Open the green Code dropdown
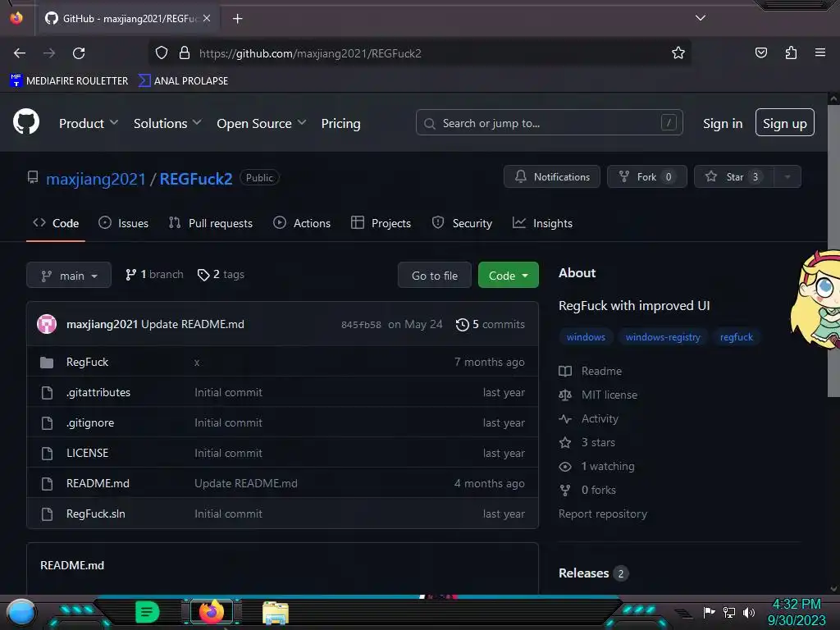The image size is (840, 630). [509, 276]
